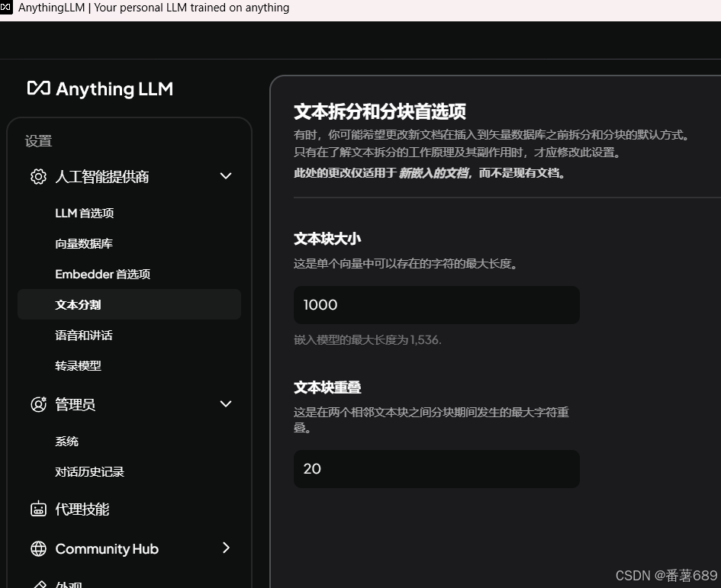Screen dimensions: 721x588
Task: Open 对话历史记录 page
Action: [x=90, y=471]
